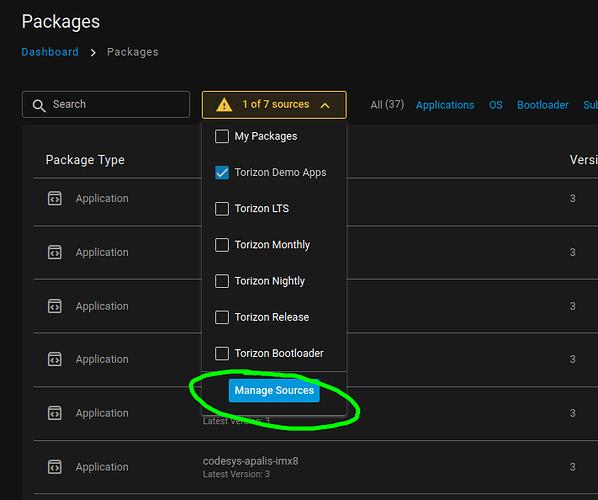Click the first row's Application icon
This screenshot has height=500, width=598.
point(55,198)
